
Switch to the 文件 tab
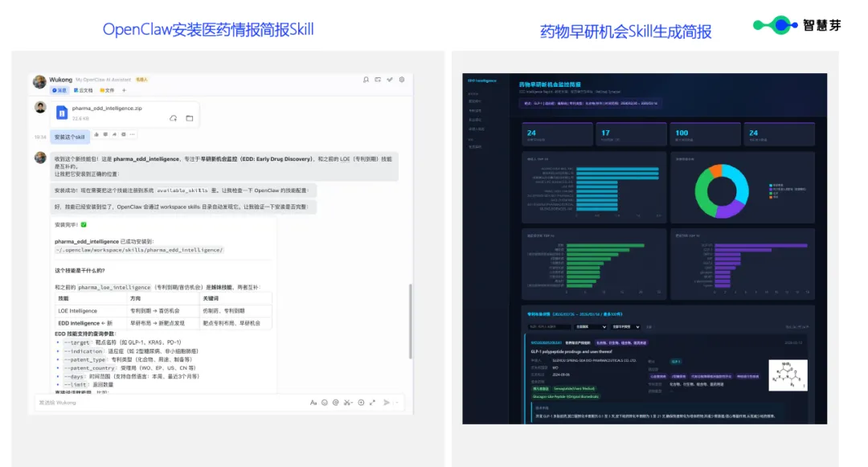point(107,90)
